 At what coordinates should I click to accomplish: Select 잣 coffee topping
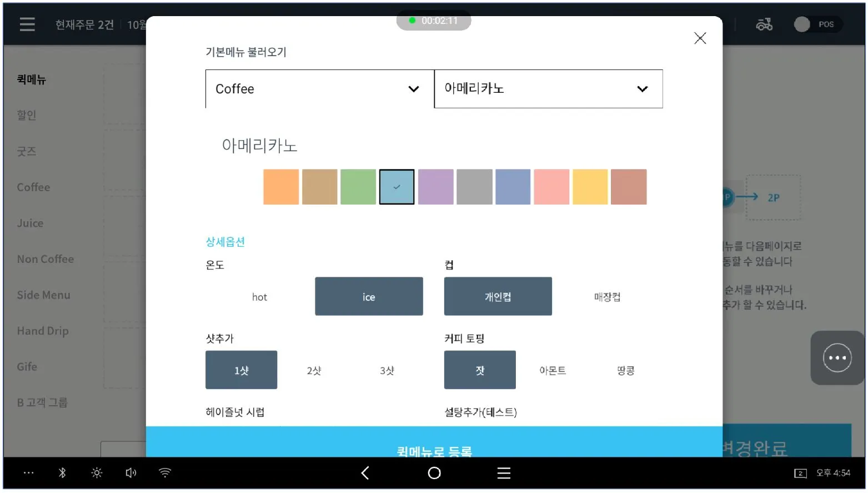(x=480, y=370)
